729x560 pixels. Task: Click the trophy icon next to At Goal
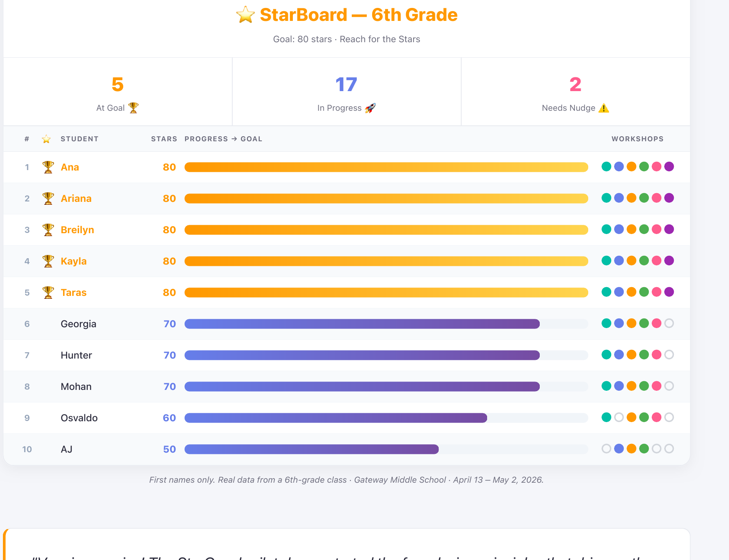coord(133,108)
